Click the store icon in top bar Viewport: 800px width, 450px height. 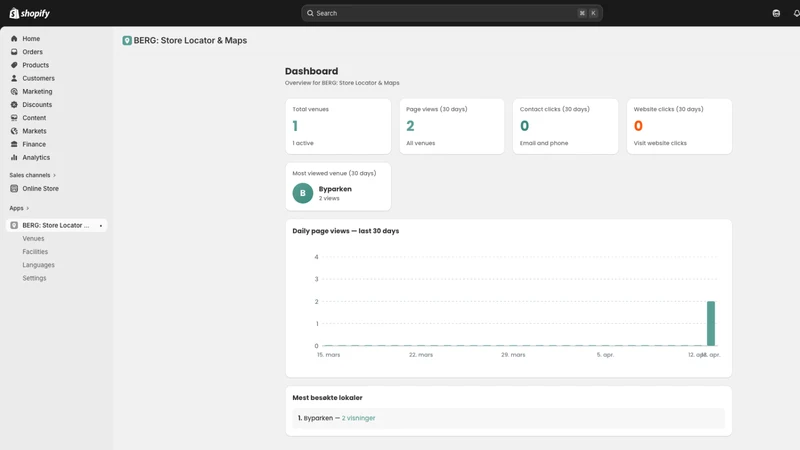coord(776,13)
